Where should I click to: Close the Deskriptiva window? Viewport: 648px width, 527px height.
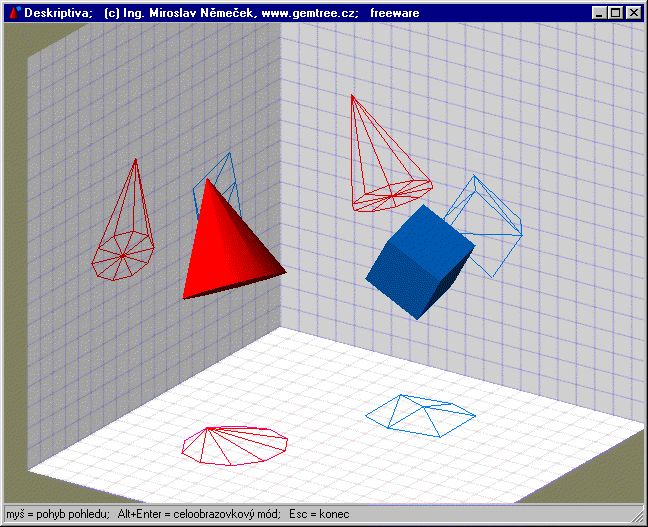(x=633, y=13)
